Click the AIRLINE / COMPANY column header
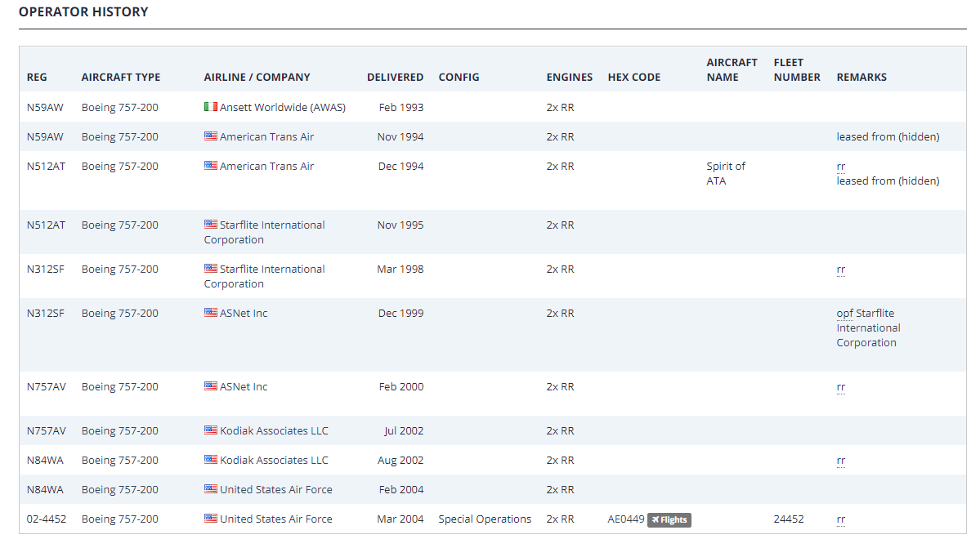 (257, 77)
